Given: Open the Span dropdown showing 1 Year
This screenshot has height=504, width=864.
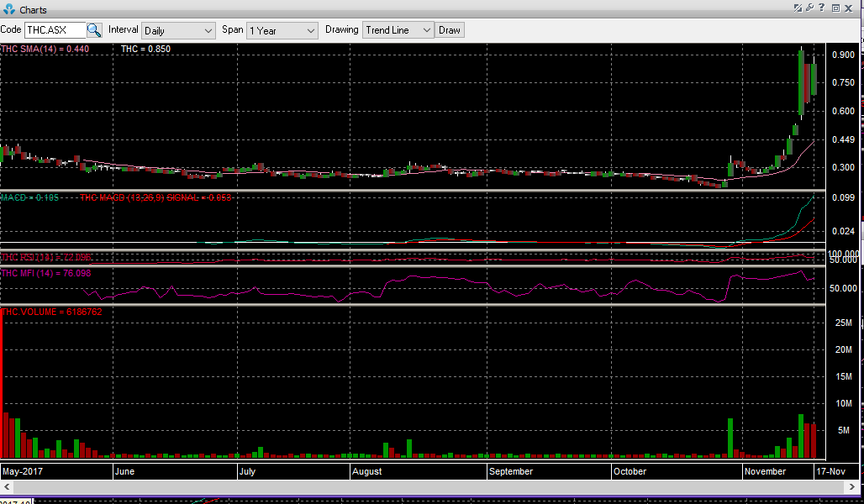Looking at the screenshot, I should click(282, 31).
